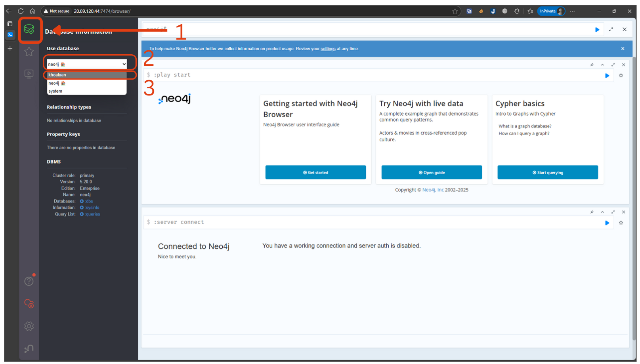The height and width of the screenshot is (364, 640).
Task: Open browser Settings and more menu
Action: [x=572, y=11]
